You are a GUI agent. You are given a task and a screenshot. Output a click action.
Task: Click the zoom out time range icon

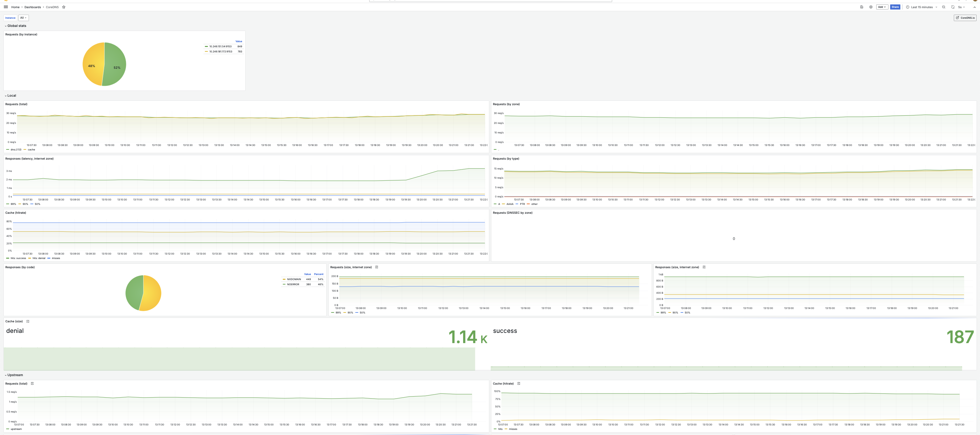click(943, 7)
